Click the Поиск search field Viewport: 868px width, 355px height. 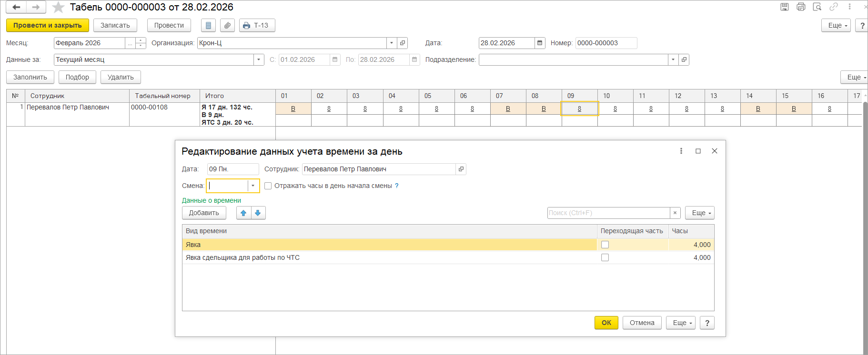pyautogui.click(x=608, y=213)
